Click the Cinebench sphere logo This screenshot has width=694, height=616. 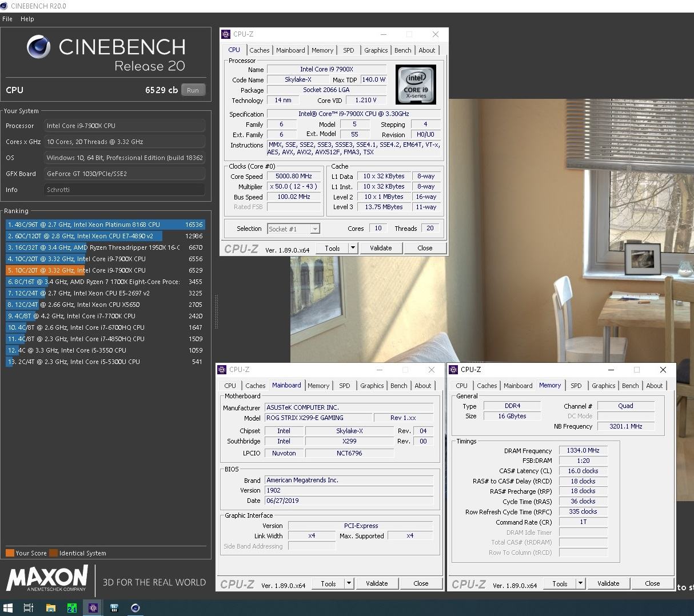(x=38, y=47)
